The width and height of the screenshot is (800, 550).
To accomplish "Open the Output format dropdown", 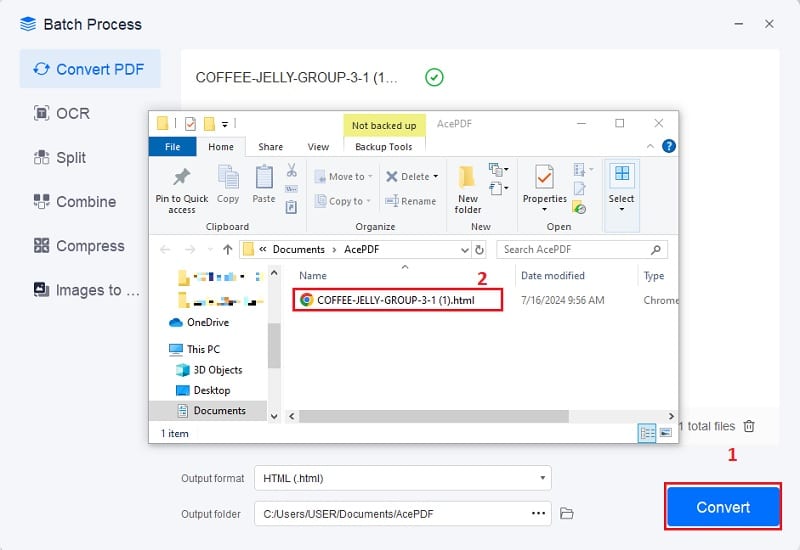I will click(x=403, y=478).
